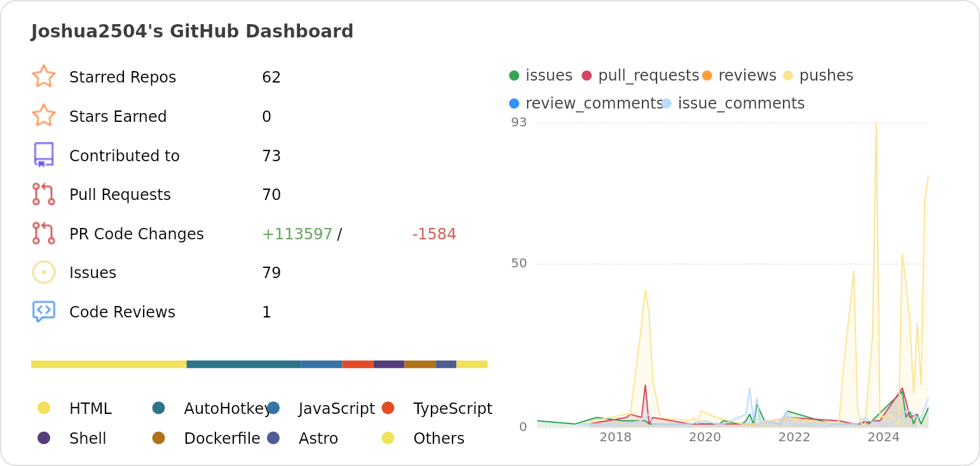Viewport: 980px width, 466px height.
Task: Click the Starred Repos value 62
Action: tap(271, 77)
